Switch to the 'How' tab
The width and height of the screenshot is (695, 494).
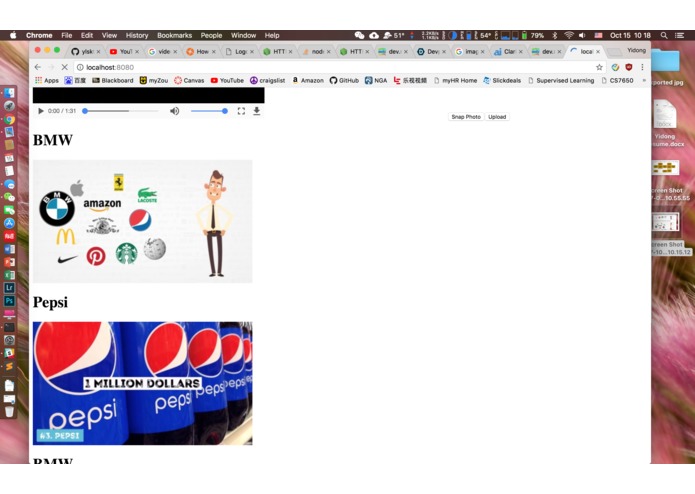(x=201, y=52)
